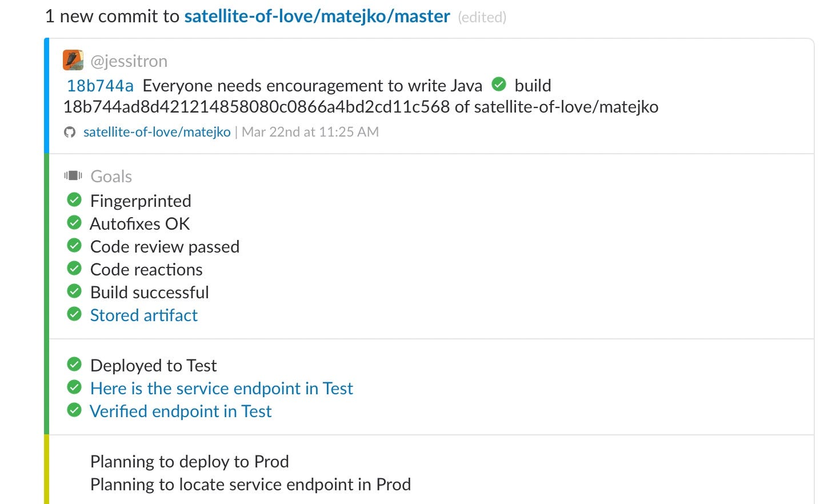The height and width of the screenshot is (504, 820).
Task: Click the green build status check icon
Action: point(499,85)
